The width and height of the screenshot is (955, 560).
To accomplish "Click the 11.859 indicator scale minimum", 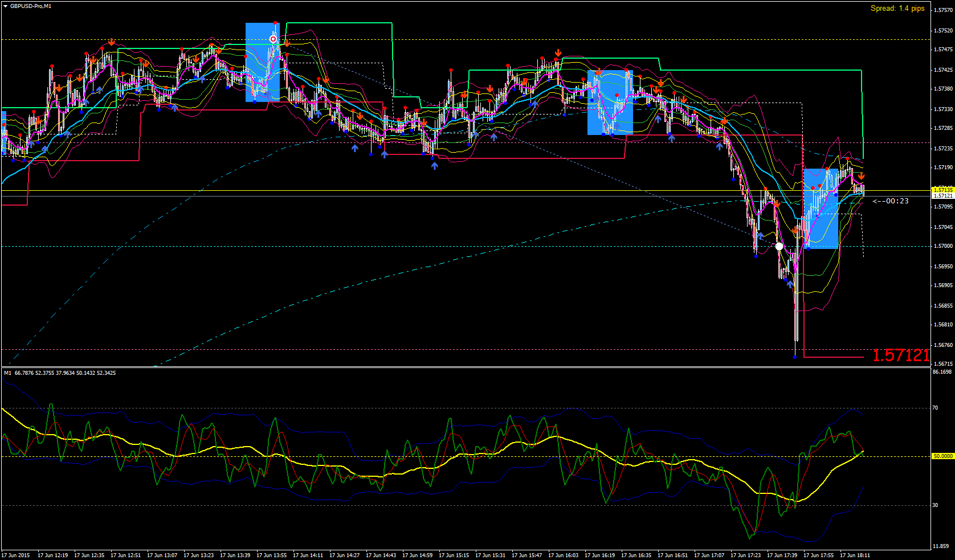I will coord(941,546).
